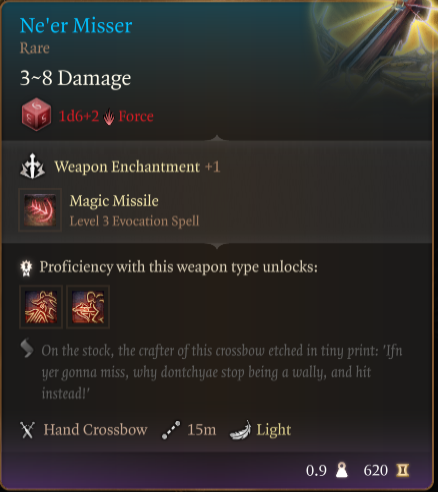Click the second unlocked crossbow action icon
The width and height of the screenshot is (438, 492).
[x=88, y=307]
